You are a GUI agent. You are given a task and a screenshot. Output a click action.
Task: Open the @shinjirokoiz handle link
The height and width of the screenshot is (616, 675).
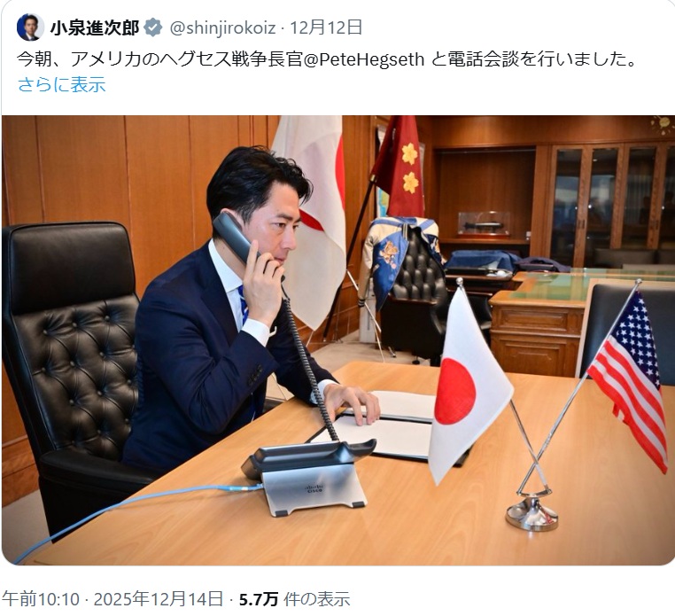222,28
